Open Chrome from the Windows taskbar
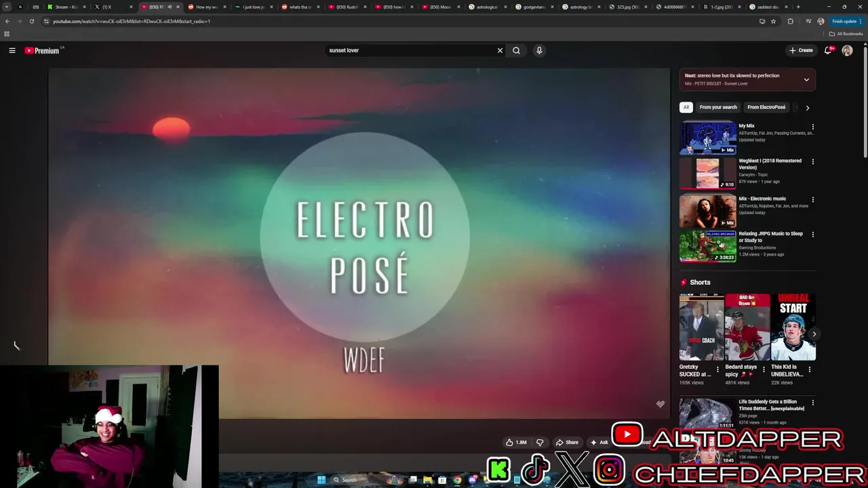Image resolution: width=868 pixels, height=488 pixels. pyautogui.click(x=457, y=480)
